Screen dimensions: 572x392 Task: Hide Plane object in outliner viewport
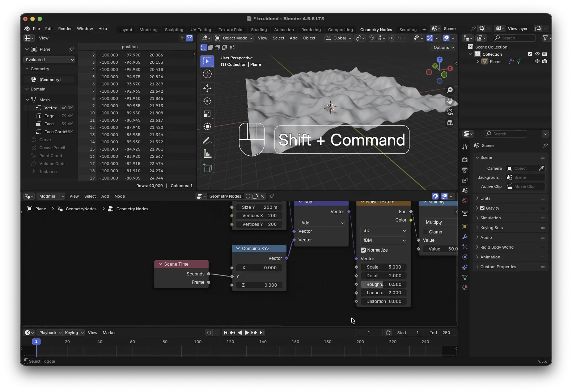pyautogui.click(x=537, y=62)
